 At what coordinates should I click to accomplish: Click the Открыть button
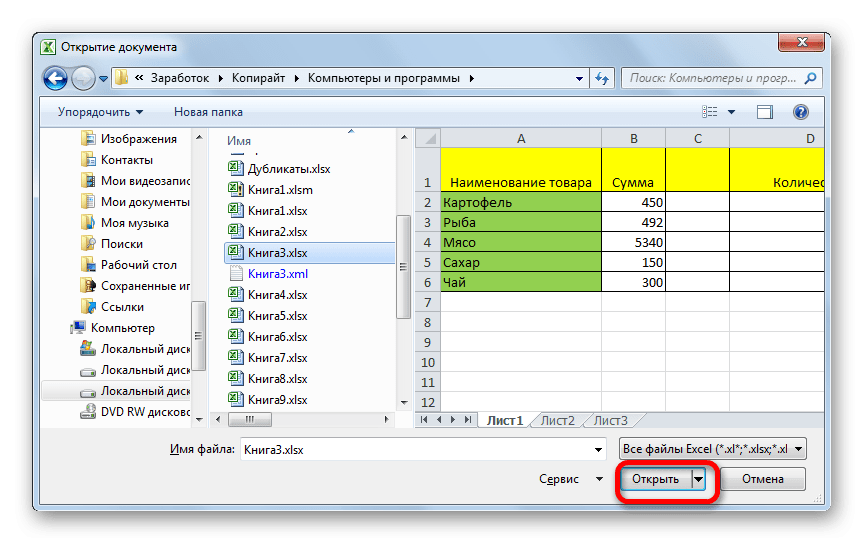pyautogui.click(x=656, y=479)
